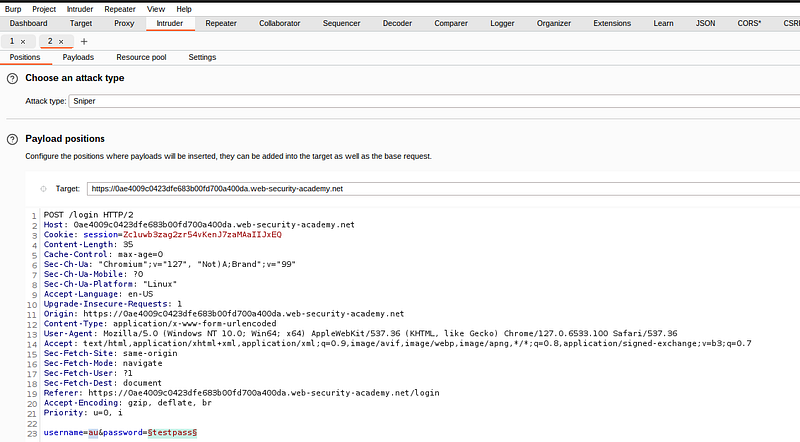Open the Learn tab
Viewport: 800px width, 442px height.
point(663,23)
